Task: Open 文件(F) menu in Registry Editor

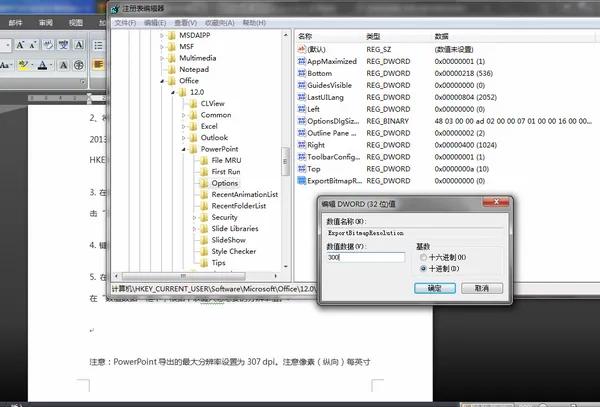Action: point(125,23)
